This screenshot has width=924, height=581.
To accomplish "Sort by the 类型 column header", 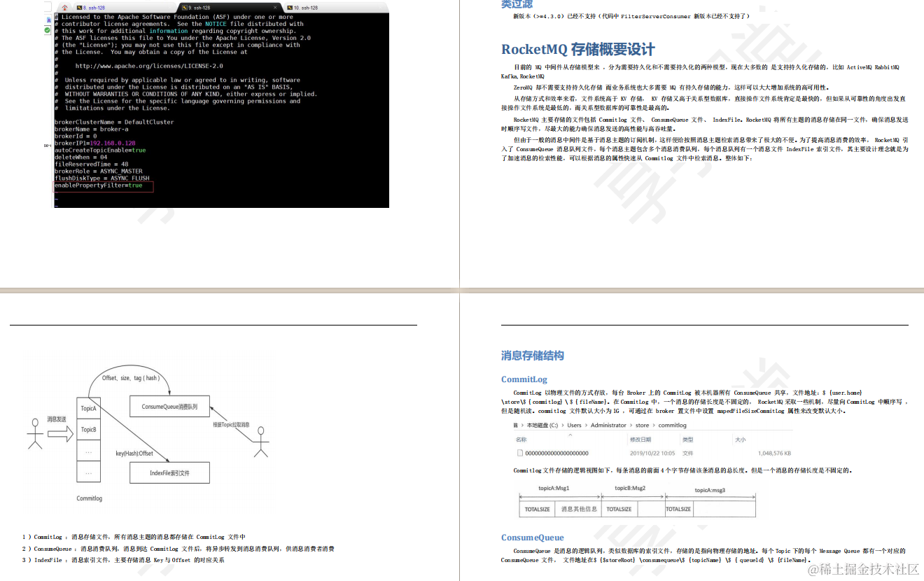I will click(x=687, y=440).
